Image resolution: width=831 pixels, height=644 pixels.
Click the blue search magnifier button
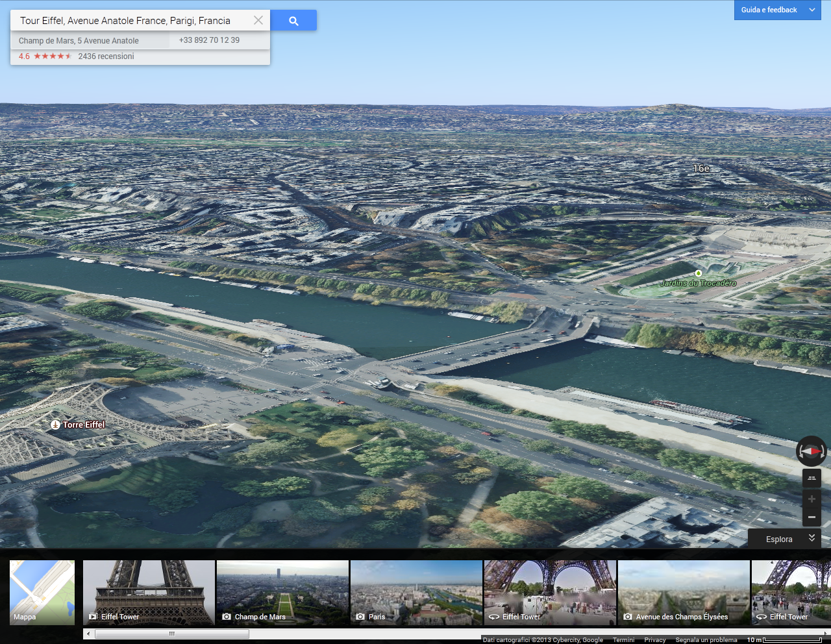click(293, 21)
